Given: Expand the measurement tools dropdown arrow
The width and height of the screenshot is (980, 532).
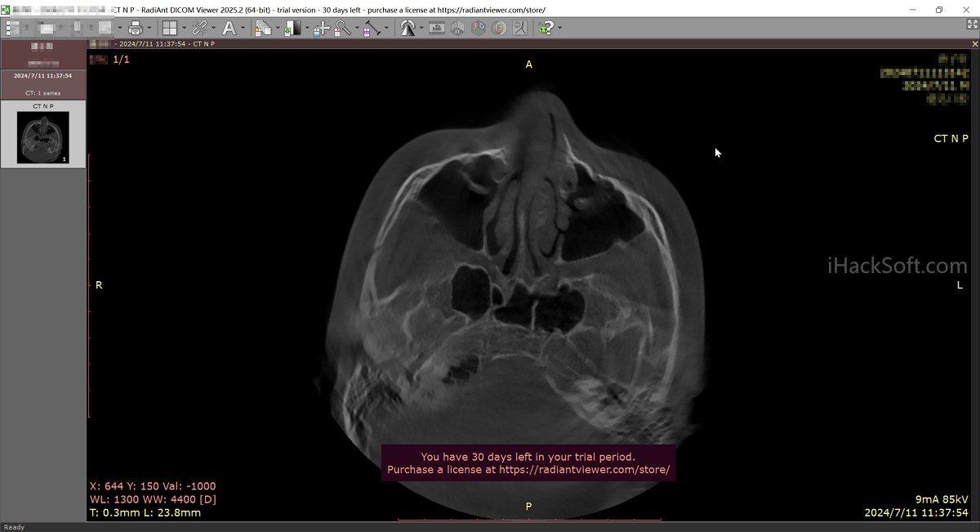Looking at the screenshot, I should (x=387, y=28).
